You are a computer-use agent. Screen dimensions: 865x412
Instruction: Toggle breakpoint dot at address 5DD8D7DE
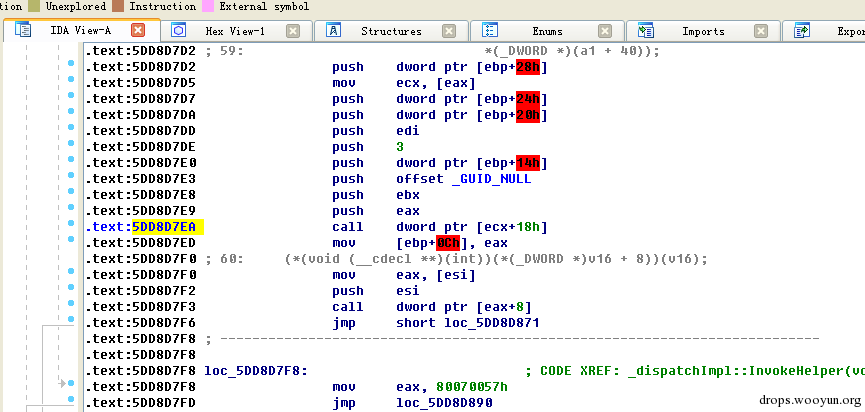[x=71, y=143]
